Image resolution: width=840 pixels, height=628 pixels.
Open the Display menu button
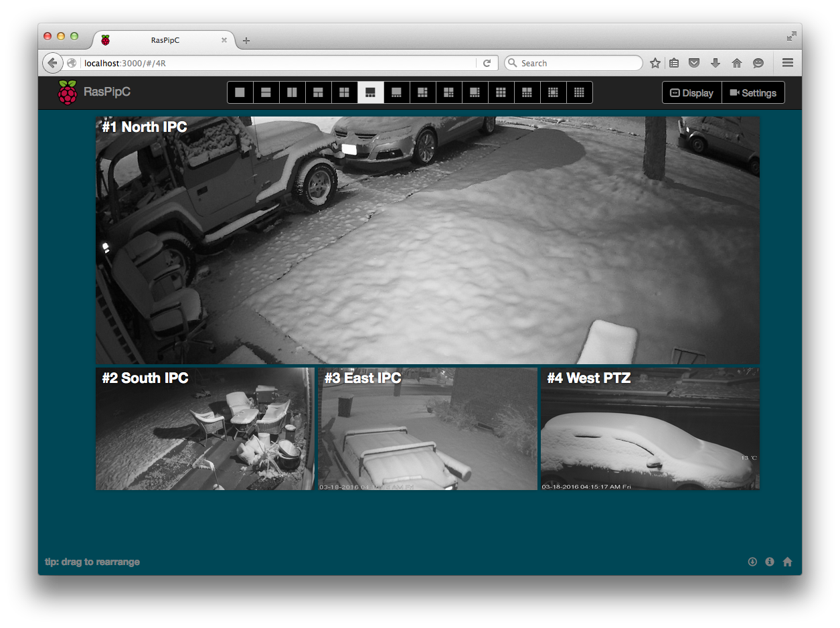[x=692, y=92]
